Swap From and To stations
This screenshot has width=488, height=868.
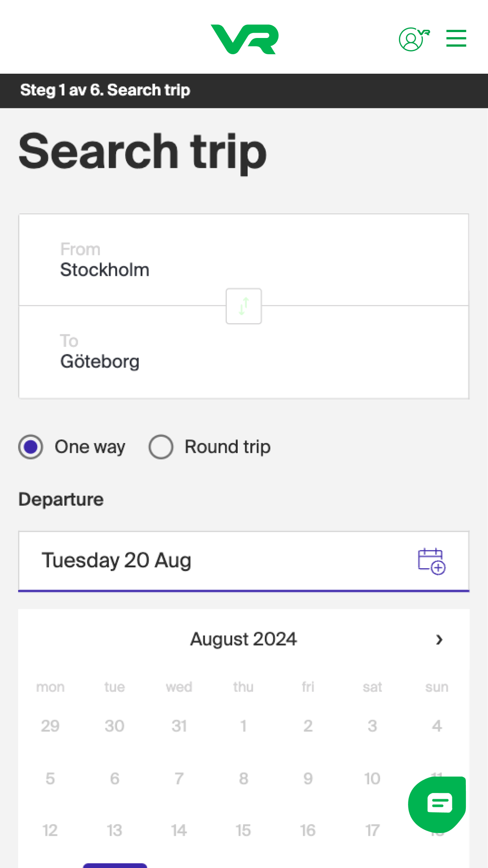244,306
